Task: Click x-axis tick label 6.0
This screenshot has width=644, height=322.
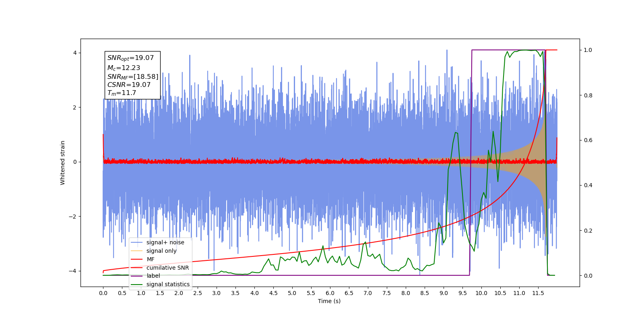Action: [x=330, y=293]
